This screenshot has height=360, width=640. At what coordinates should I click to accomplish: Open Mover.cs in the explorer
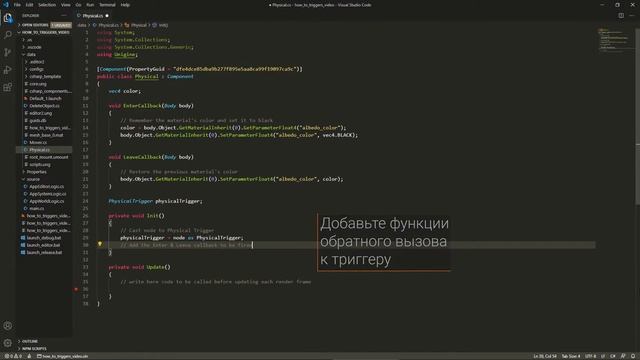[x=38, y=142]
